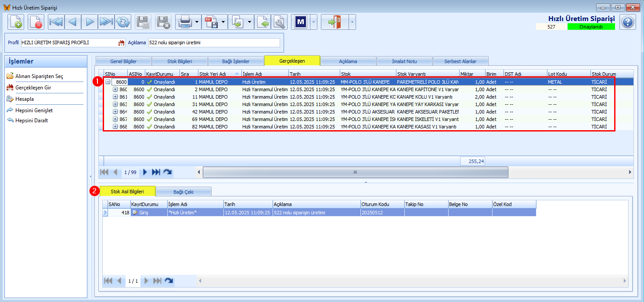
Task: Refresh the upper grid in the 1 / 99 navigator
Action: (167, 172)
